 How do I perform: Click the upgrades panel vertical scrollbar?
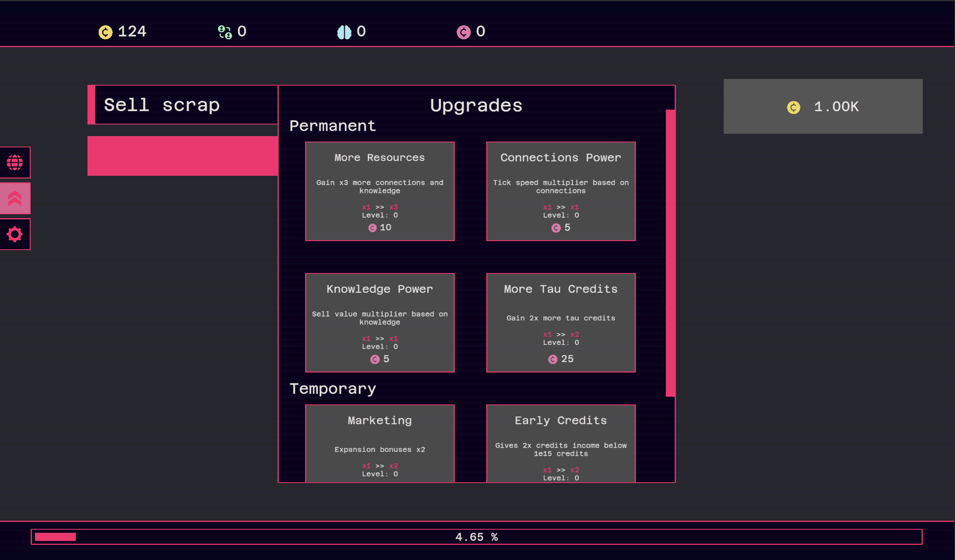tap(670, 253)
